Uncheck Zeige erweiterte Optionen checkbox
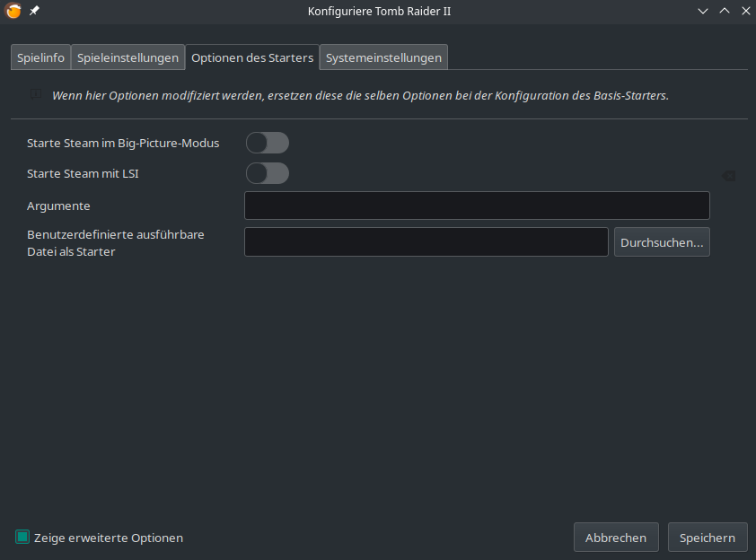This screenshot has width=756, height=560. [x=22, y=537]
